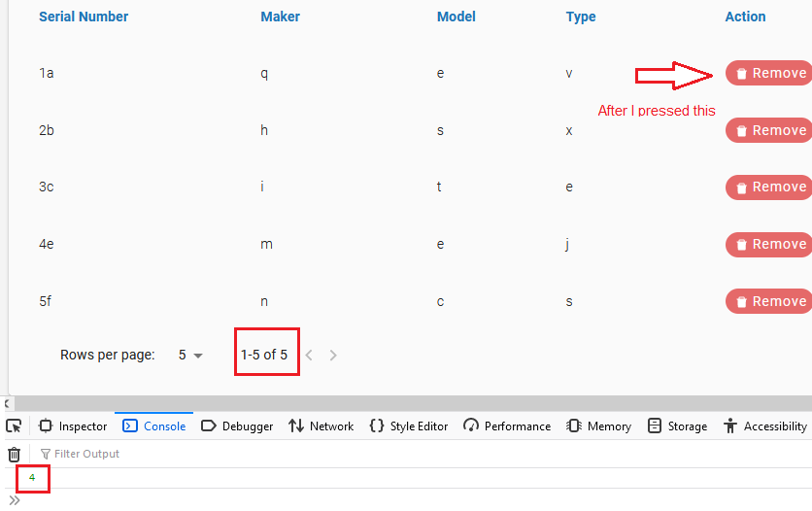Click the horizontal scrollbar left arrow
Image resolution: width=812 pixels, height=511 pixels.
[x=7, y=403]
